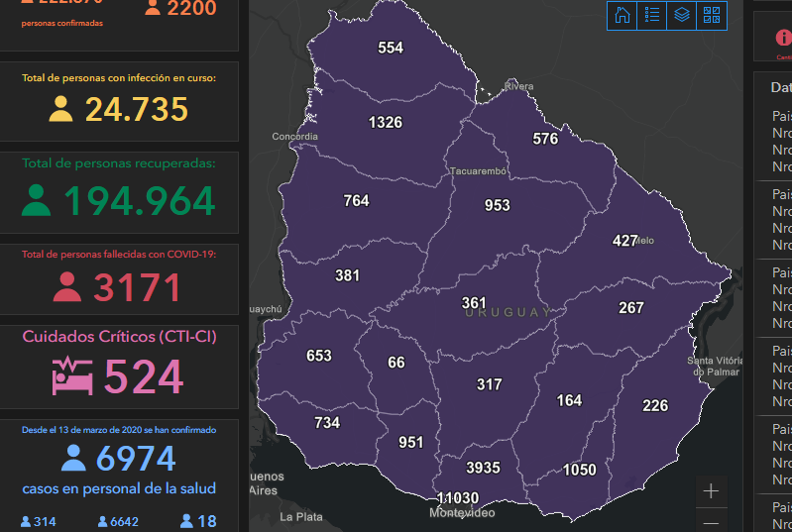Click the 427 department on the map
Image resolution: width=792 pixels, height=532 pixels.
click(x=625, y=241)
